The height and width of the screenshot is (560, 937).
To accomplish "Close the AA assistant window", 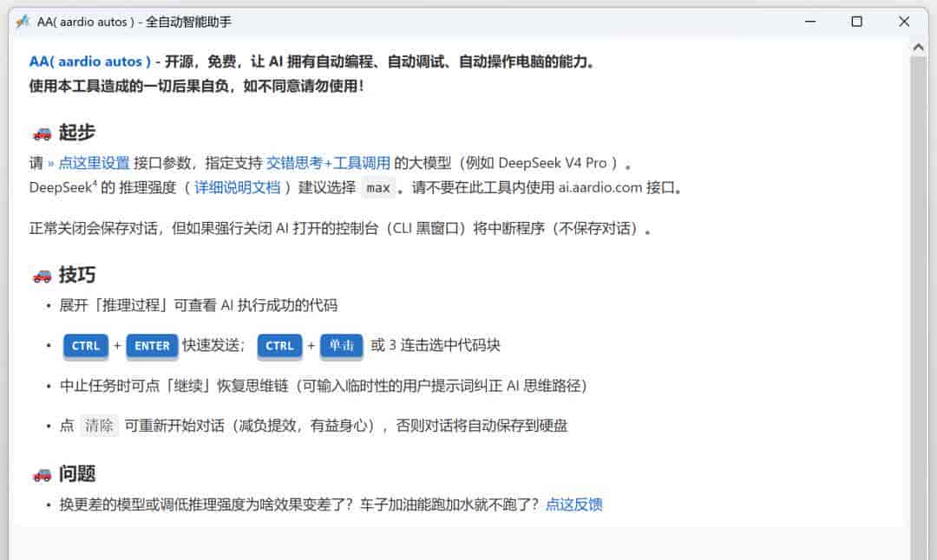I will click(x=903, y=22).
